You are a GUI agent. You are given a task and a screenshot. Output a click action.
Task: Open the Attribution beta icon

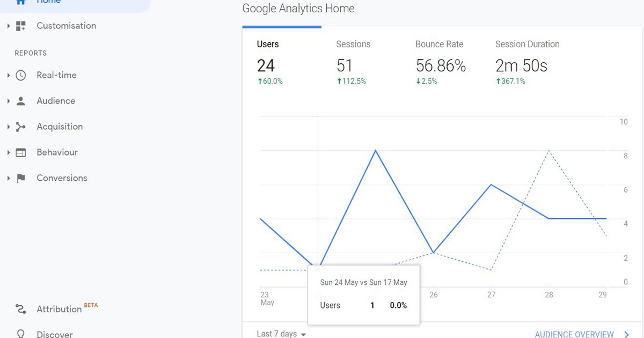(20, 309)
